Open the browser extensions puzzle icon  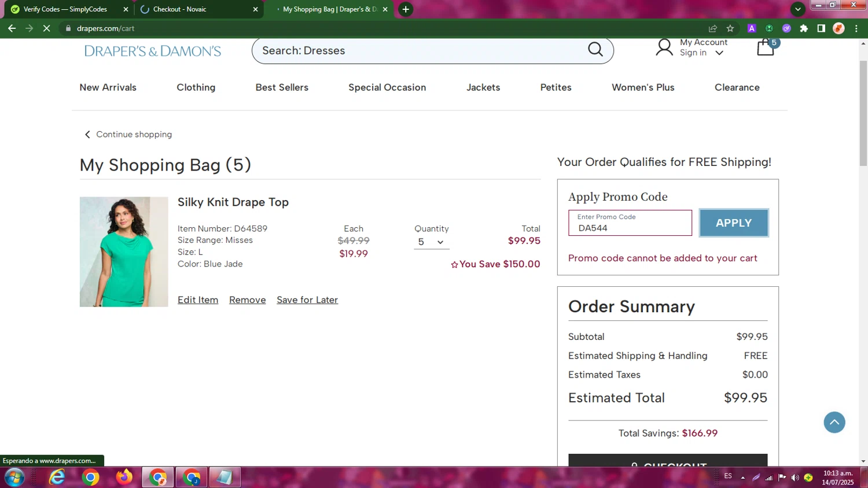(x=804, y=28)
